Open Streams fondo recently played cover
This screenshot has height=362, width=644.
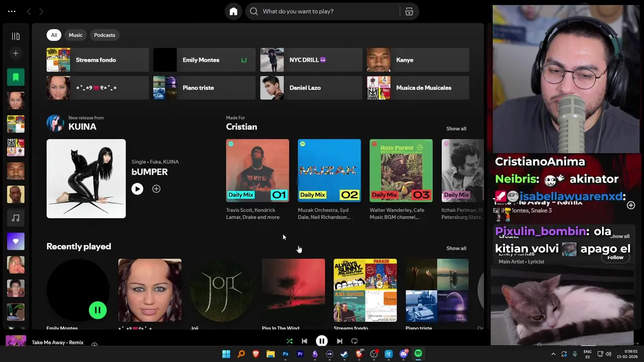pos(365,290)
